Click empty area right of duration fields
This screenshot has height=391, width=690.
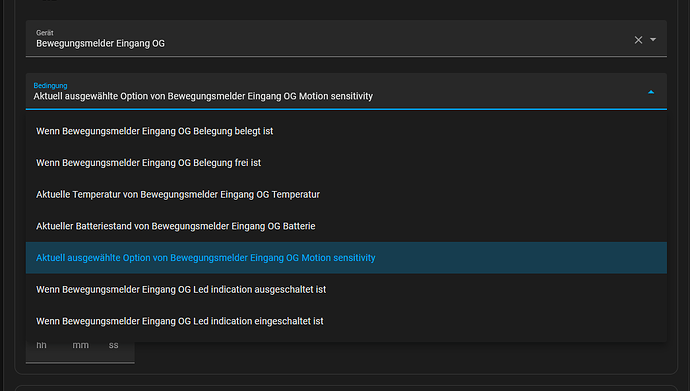(x=396, y=354)
